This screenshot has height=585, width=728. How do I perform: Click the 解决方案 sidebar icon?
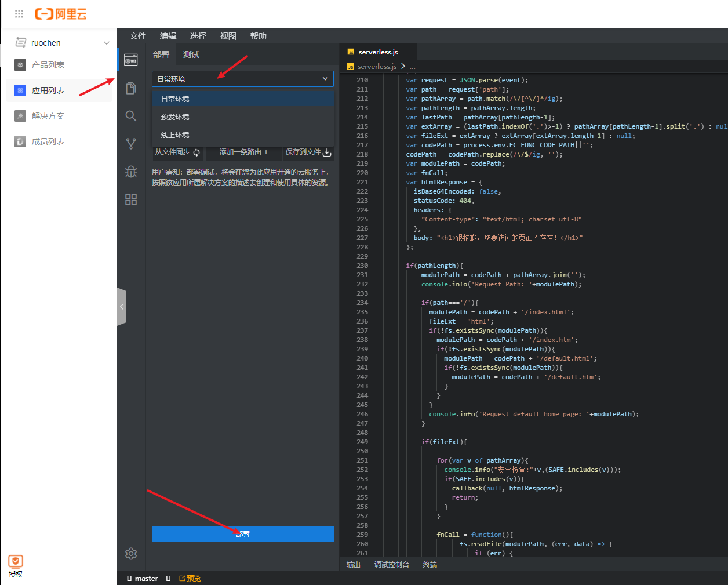pyautogui.click(x=20, y=116)
